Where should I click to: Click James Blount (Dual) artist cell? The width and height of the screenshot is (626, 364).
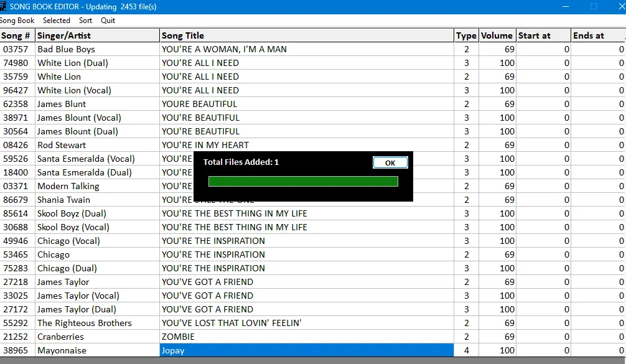pyautogui.click(x=98, y=131)
